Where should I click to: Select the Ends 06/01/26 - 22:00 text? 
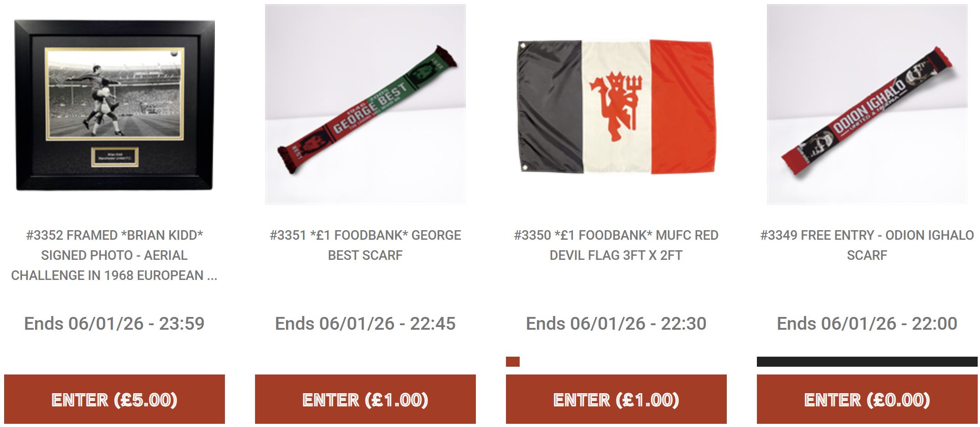[867, 323]
